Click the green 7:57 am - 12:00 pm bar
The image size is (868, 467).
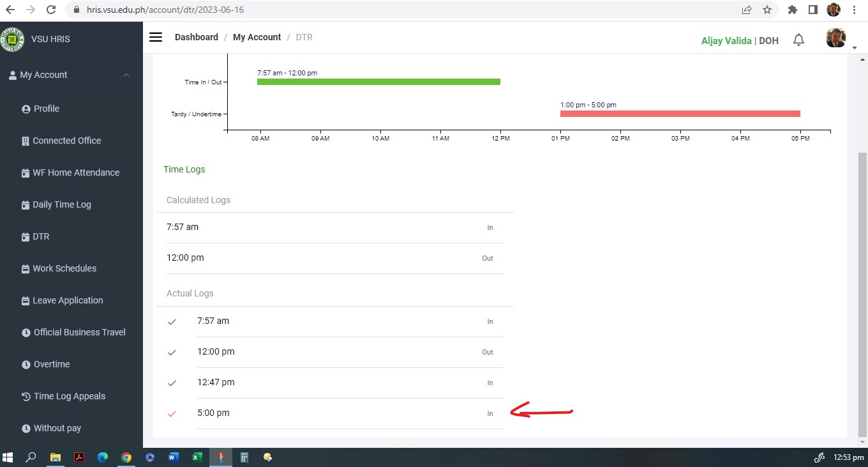click(x=378, y=82)
